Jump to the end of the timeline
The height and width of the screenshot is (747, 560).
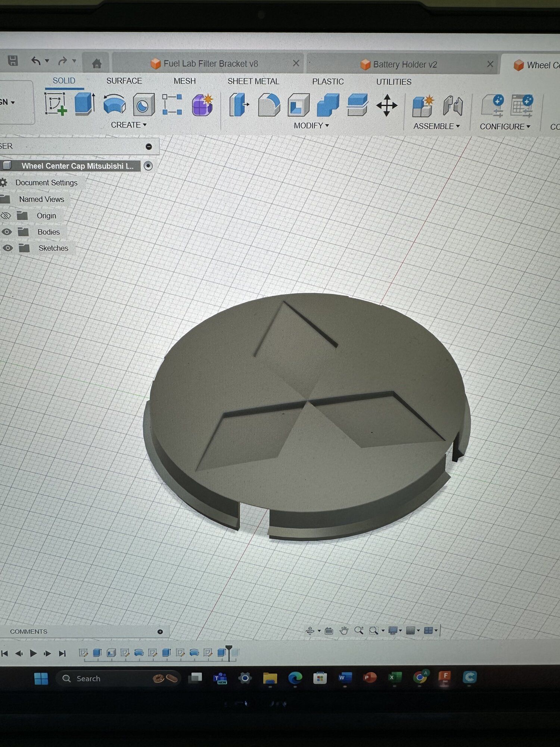pyautogui.click(x=62, y=653)
